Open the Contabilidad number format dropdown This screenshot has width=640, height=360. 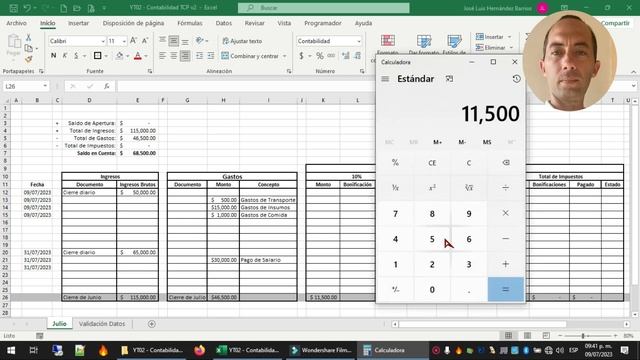pyautogui.click(x=359, y=41)
